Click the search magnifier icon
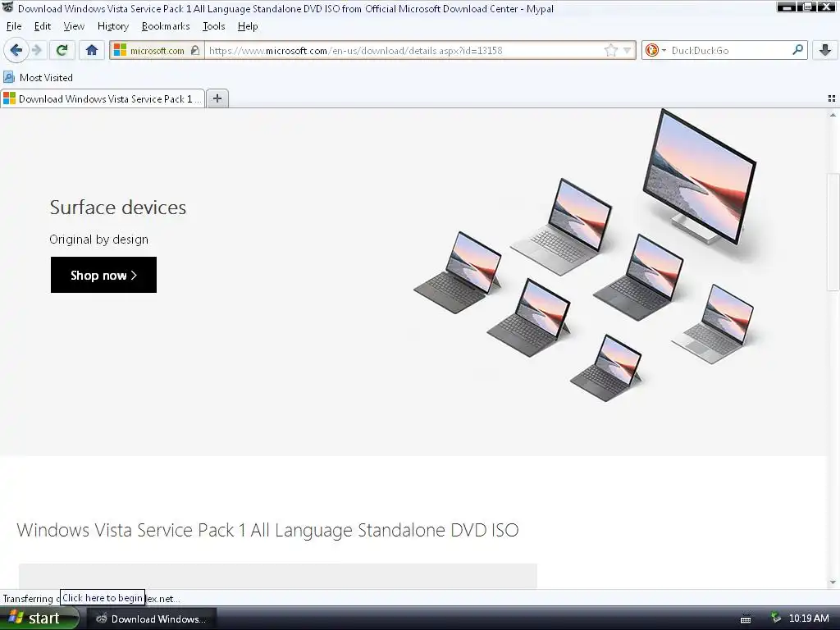This screenshot has width=840, height=630. 797,50
